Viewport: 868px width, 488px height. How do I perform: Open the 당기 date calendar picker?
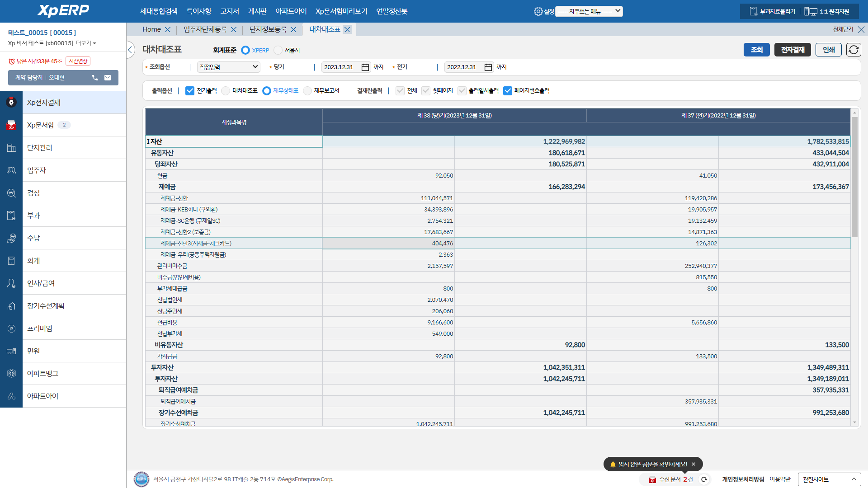coord(365,67)
